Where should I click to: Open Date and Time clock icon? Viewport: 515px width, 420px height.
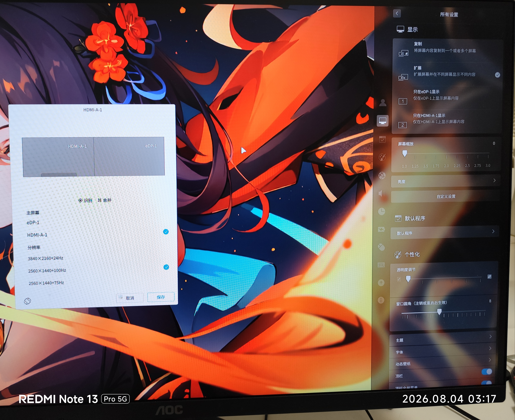pyautogui.click(x=381, y=211)
